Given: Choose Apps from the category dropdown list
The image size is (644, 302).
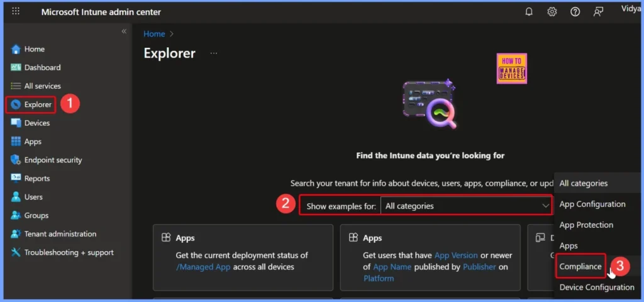Looking at the screenshot, I should [569, 246].
